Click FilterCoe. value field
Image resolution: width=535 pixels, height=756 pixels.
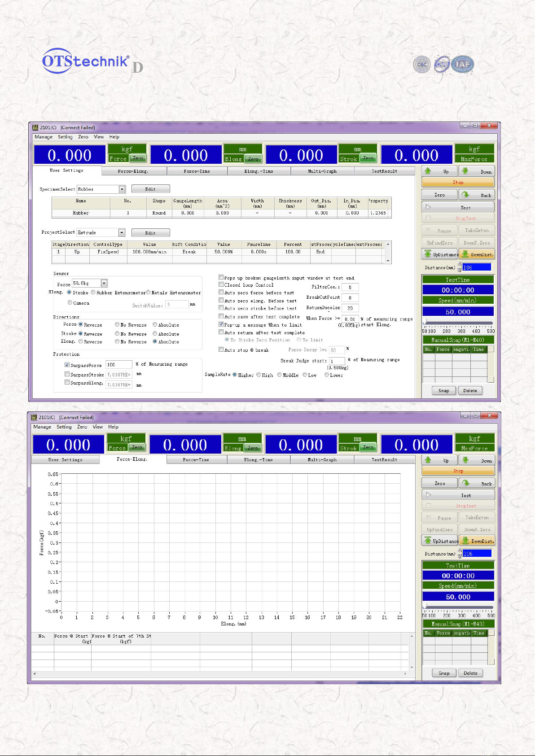[x=350, y=287]
